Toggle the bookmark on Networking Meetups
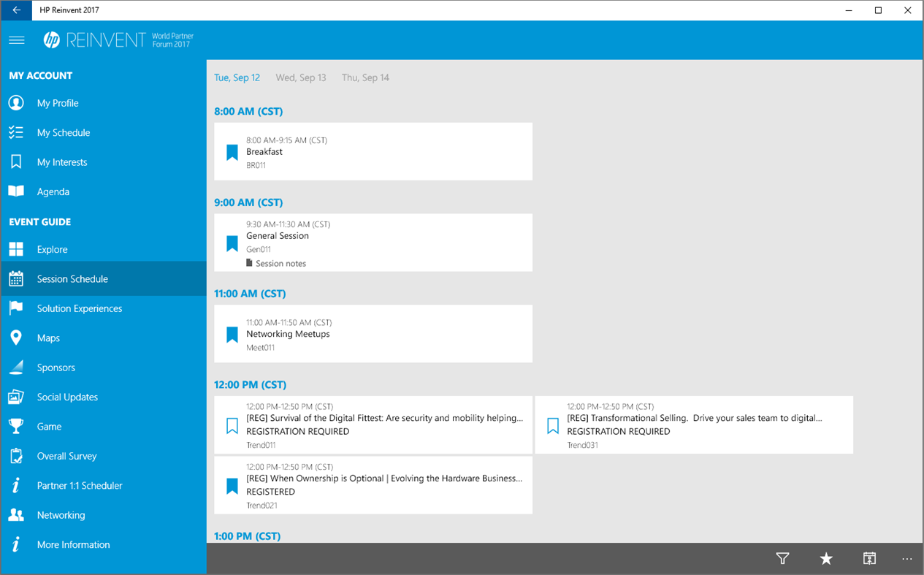This screenshot has width=924, height=575. (x=232, y=333)
